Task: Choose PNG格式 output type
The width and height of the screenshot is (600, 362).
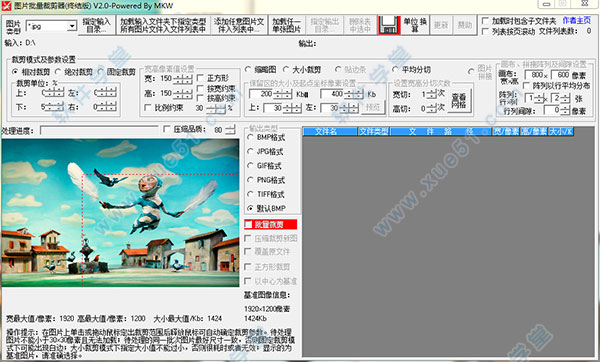Action: coord(250,180)
